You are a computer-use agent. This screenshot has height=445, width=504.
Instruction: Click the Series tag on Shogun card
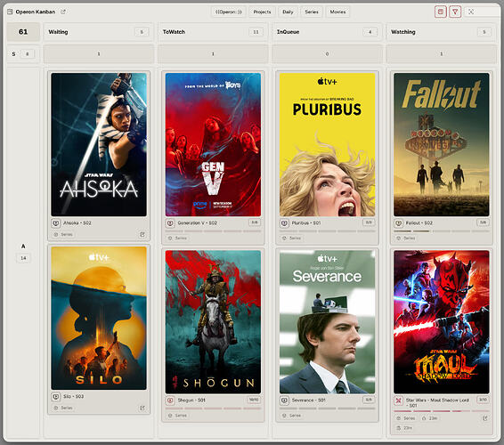tap(178, 416)
